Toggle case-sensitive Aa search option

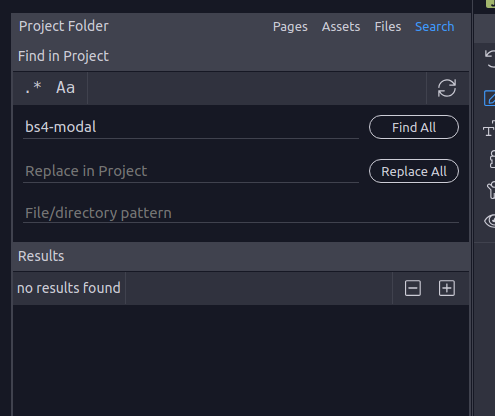tap(65, 88)
